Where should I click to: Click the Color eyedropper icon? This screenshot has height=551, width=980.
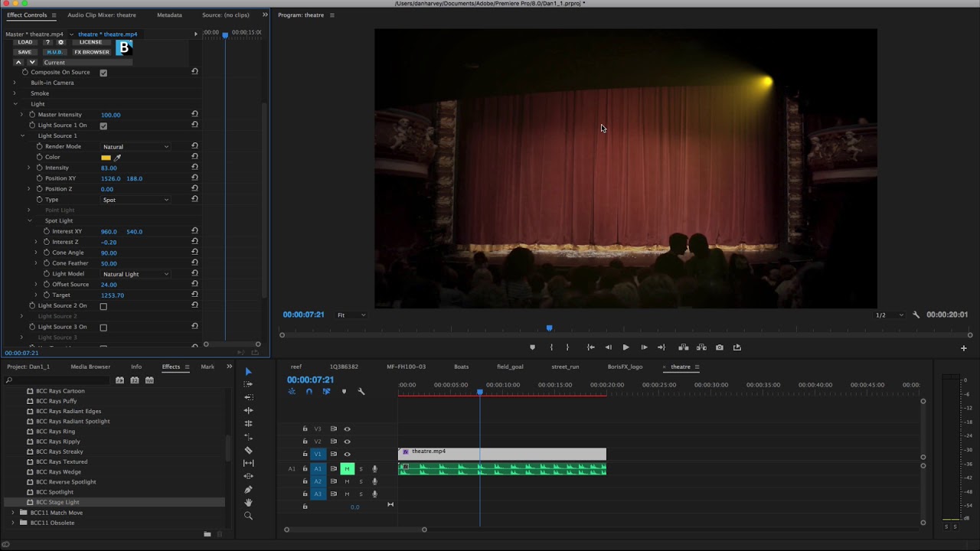point(118,158)
